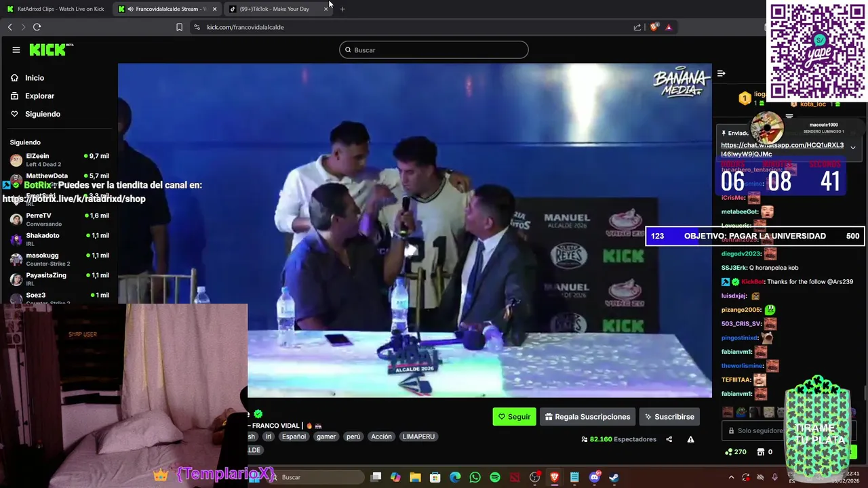Click the perú tag
The height and width of the screenshot is (488, 868).
(353, 436)
